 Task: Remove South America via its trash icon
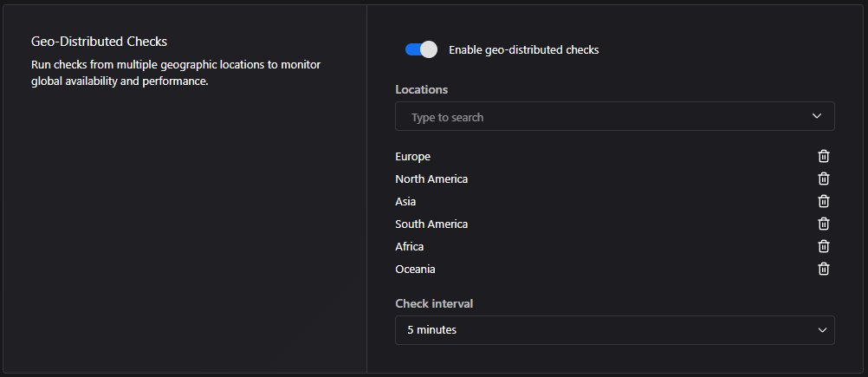coord(824,224)
